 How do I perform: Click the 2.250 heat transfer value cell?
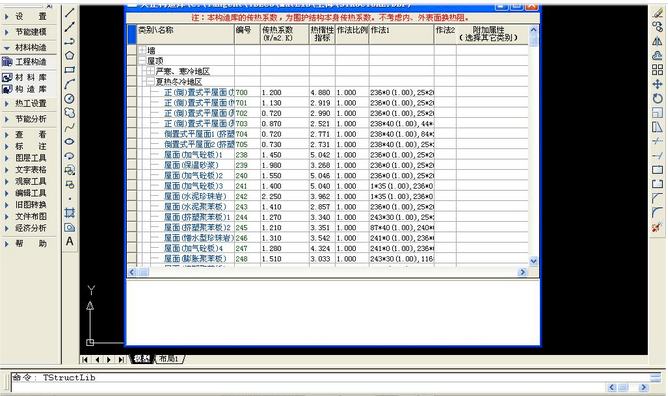pyautogui.click(x=285, y=196)
